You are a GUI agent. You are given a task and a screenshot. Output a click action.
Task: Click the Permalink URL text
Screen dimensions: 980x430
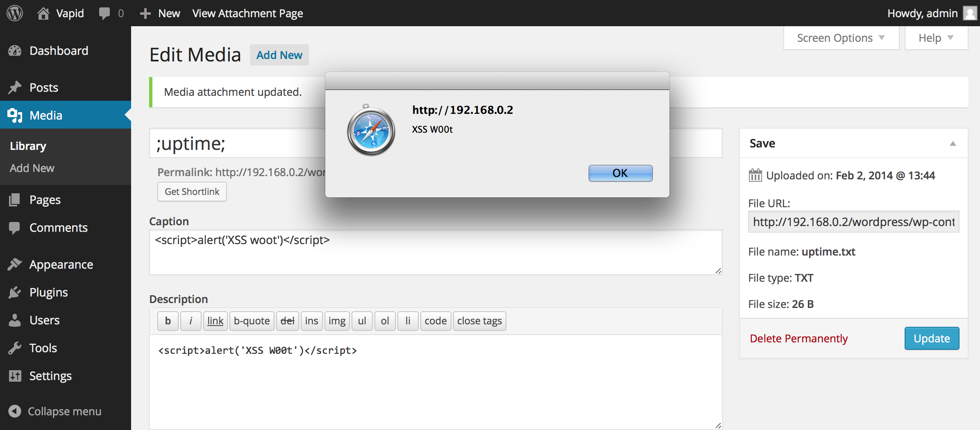pyautogui.click(x=270, y=172)
